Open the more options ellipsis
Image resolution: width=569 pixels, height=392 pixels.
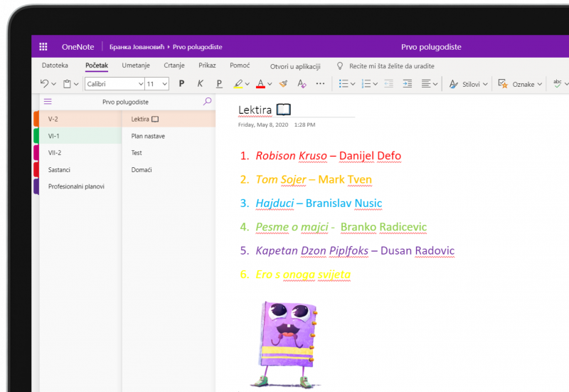click(x=320, y=83)
